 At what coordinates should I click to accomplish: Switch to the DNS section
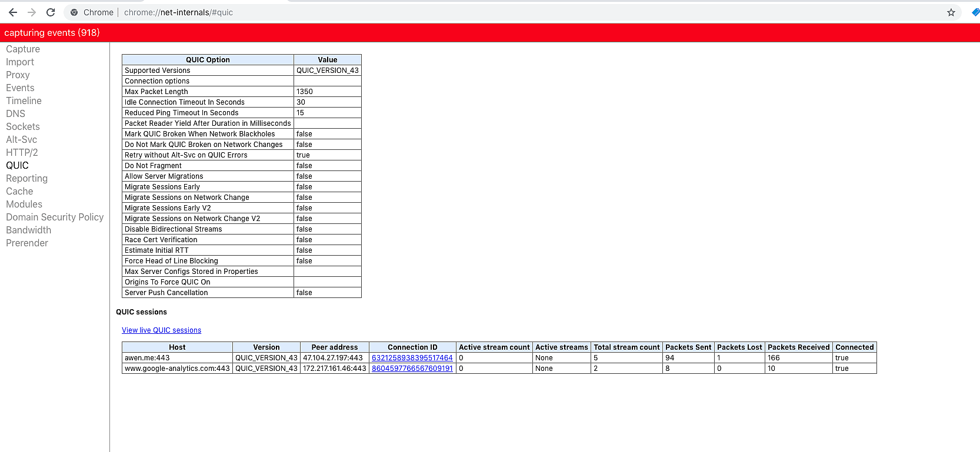[x=15, y=114]
